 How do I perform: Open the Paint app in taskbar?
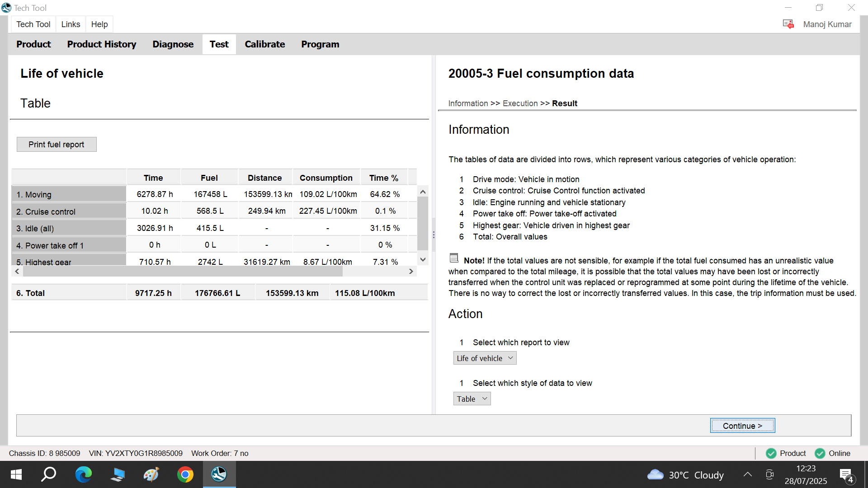151,474
